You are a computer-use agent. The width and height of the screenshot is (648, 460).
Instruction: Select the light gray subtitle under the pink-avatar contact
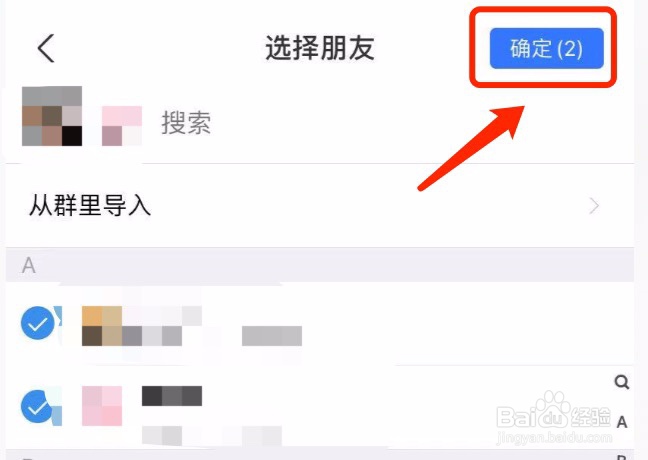pyautogui.click(x=212, y=436)
